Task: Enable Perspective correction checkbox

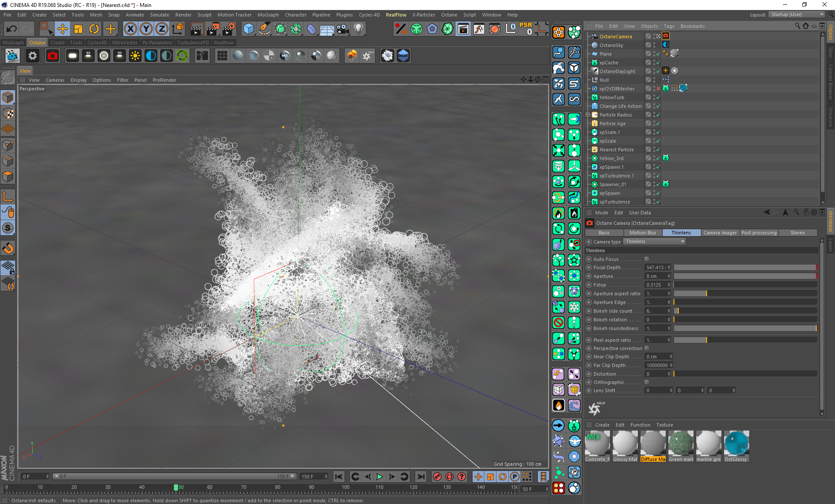Action: tap(647, 348)
